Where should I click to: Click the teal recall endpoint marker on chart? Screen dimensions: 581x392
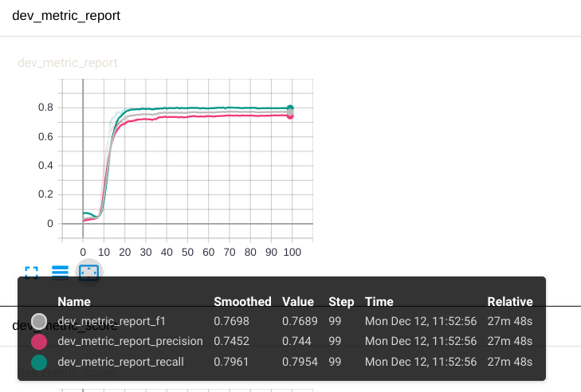tap(290, 108)
